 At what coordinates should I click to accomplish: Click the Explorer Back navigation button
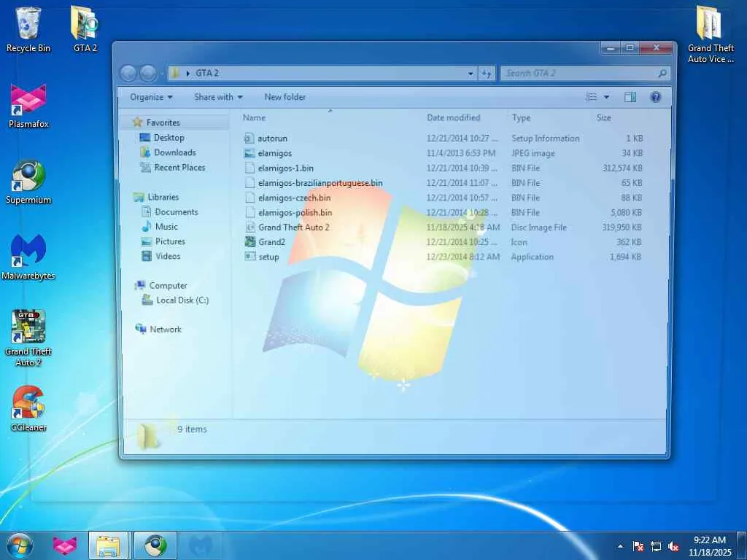pos(128,74)
